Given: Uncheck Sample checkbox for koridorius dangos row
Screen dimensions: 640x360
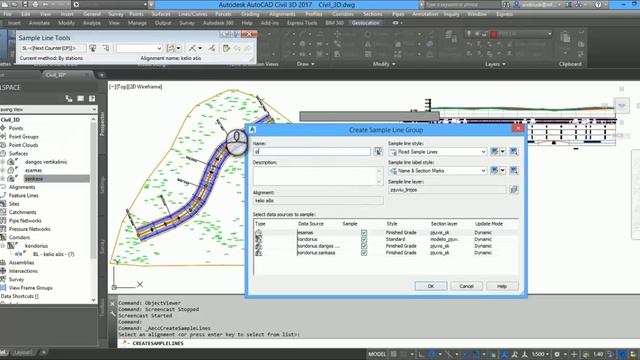Looking at the screenshot, I should click(x=364, y=246).
